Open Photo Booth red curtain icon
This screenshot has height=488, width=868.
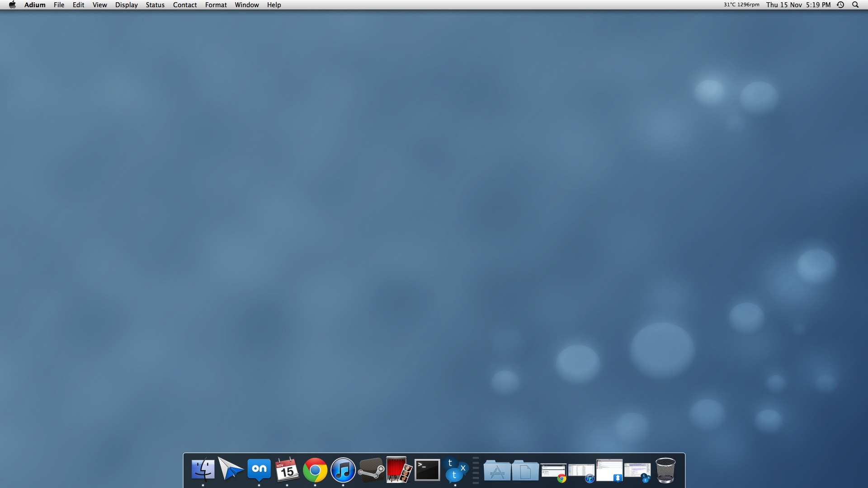point(399,470)
